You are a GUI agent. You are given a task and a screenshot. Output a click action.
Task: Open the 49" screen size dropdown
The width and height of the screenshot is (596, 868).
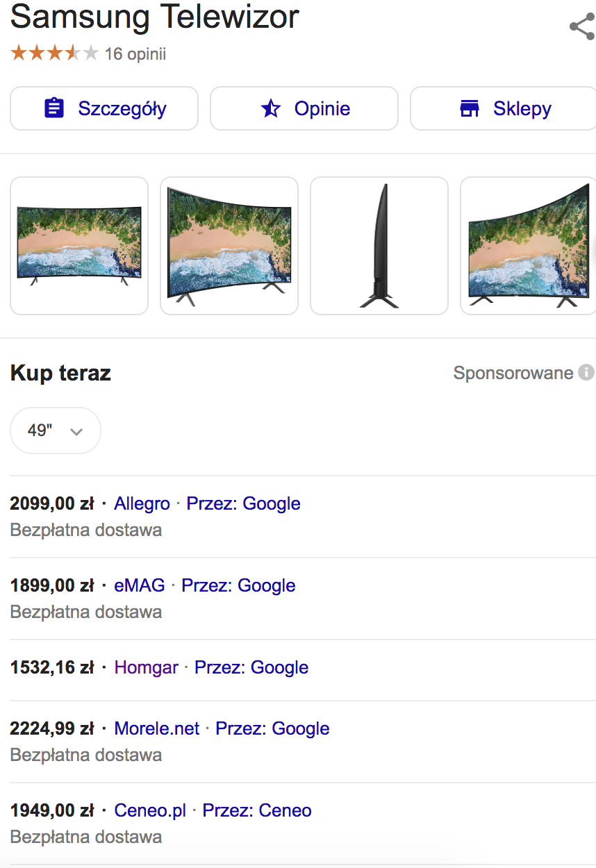click(x=56, y=431)
